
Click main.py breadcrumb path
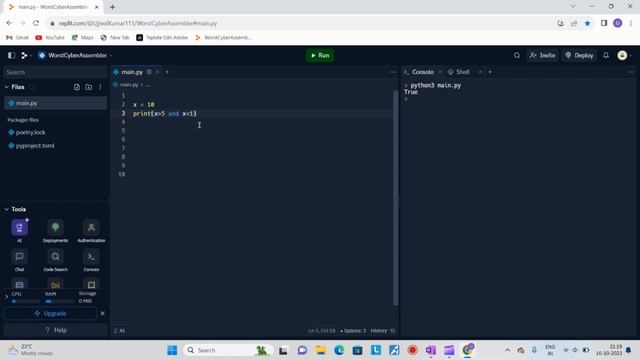click(129, 85)
